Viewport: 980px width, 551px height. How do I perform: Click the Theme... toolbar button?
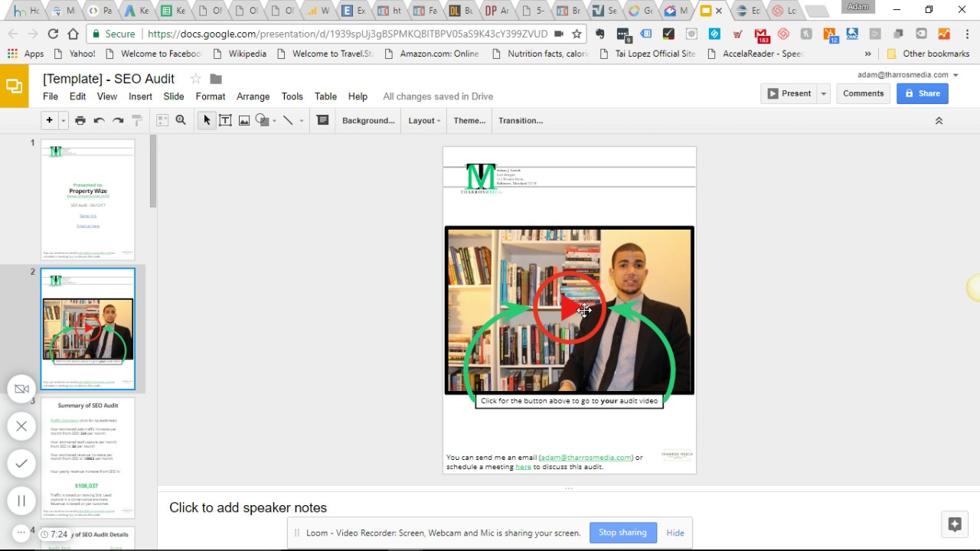click(469, 121)
